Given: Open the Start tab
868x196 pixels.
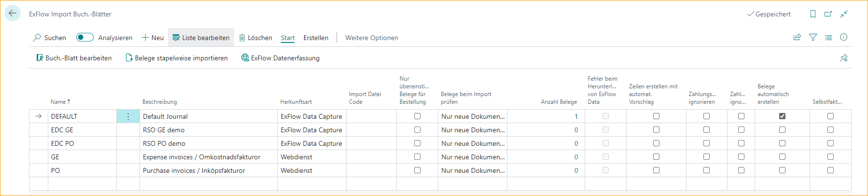Looking at the screenshot, I should tap(288, 38).
